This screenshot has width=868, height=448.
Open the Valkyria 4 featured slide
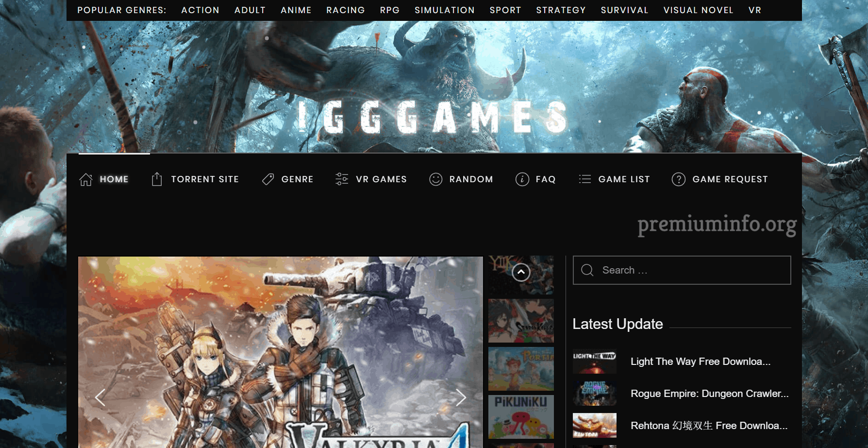(x=281, y=352)
